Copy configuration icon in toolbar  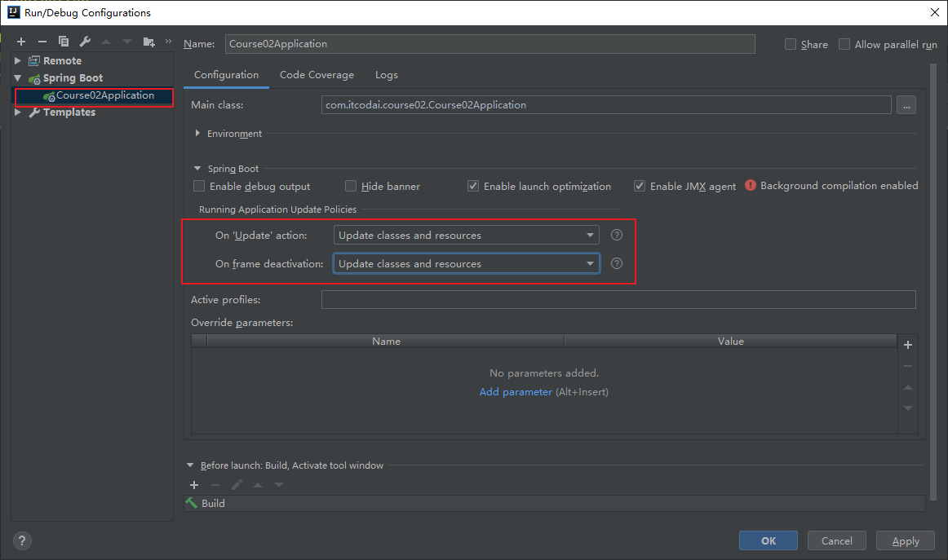(x=64, y=42)
